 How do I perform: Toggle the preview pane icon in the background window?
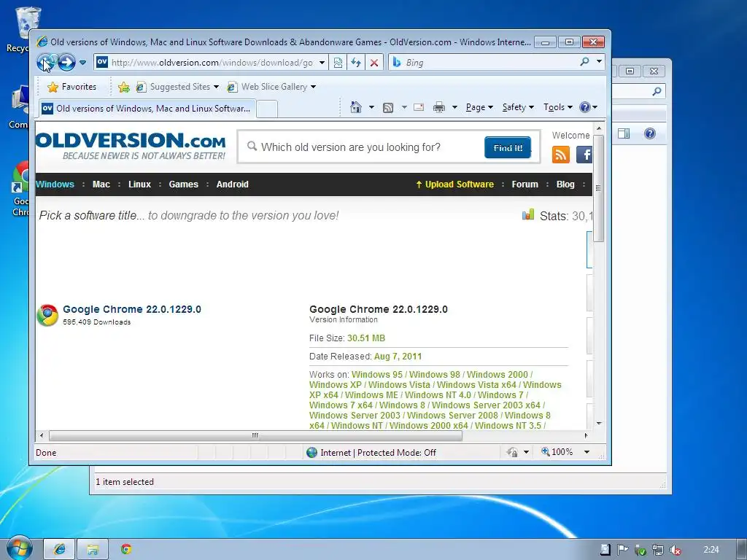624,133
